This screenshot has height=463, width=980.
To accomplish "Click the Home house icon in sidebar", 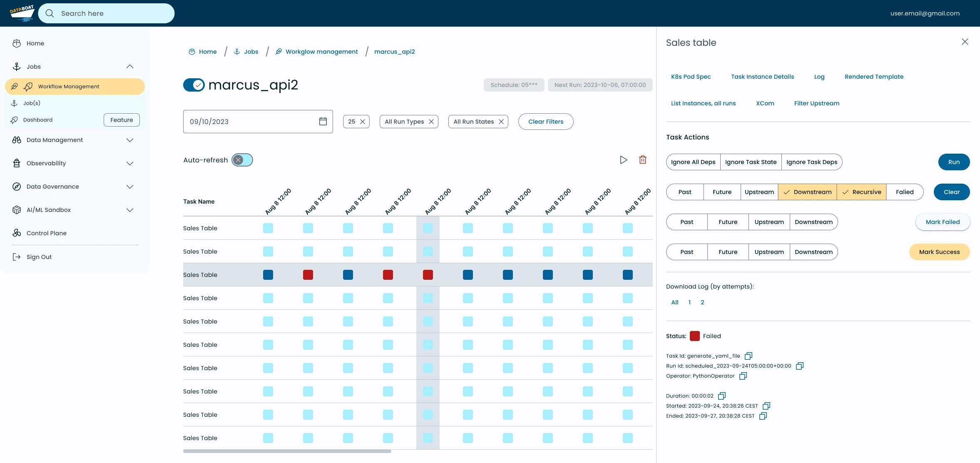I will click(16, 43).
